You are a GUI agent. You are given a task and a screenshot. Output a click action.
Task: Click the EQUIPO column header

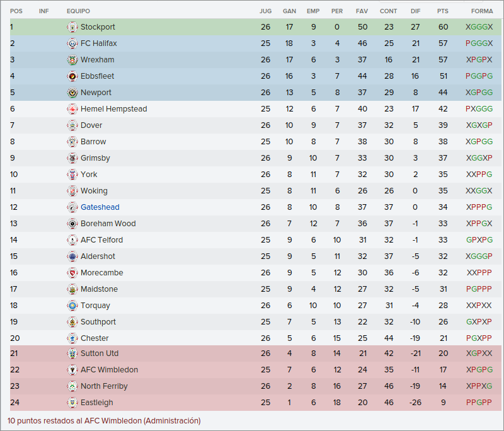click(78, 11)
